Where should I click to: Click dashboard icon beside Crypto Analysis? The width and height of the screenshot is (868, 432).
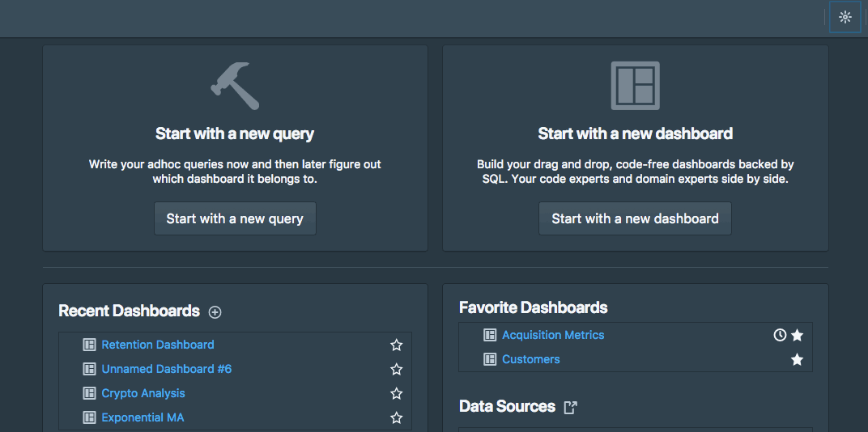click(89, 393)
